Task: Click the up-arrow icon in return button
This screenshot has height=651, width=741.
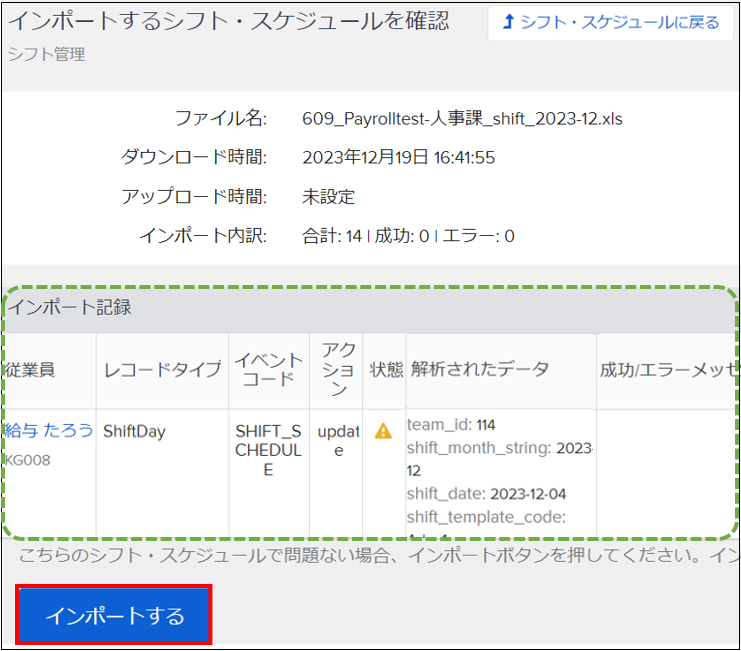Action: tap(508, 22)
